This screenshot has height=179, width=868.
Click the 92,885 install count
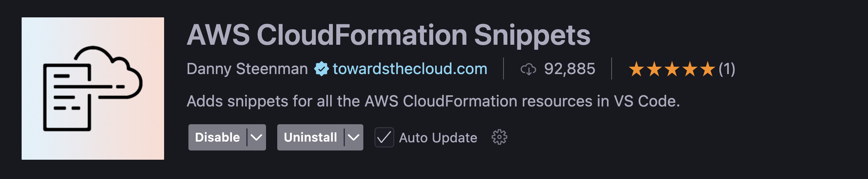tap(570, 69)
